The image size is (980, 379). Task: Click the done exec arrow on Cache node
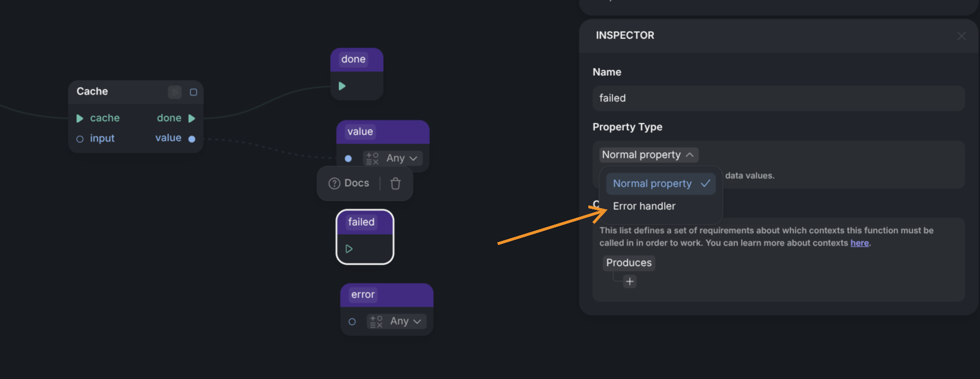point(192,118)
